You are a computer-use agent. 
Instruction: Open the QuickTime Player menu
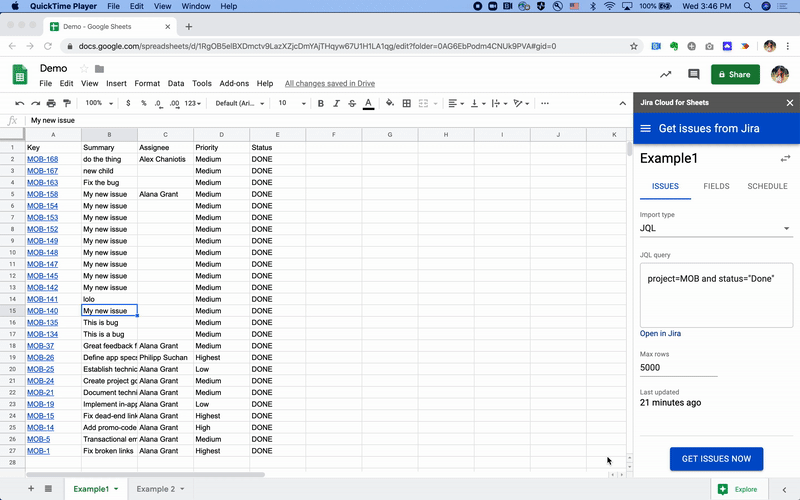pyautogui.click(x=63, y=6)
